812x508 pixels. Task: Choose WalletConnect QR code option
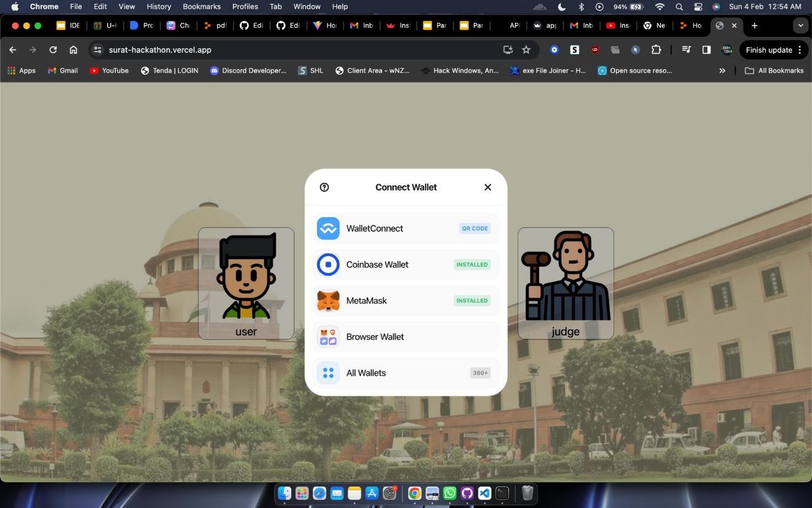[405, 229]
